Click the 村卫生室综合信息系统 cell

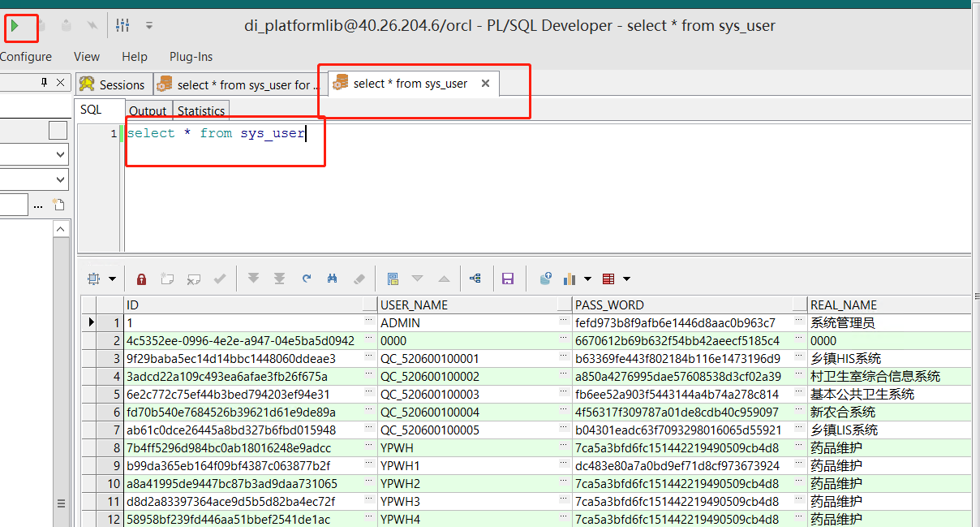(890, 376)
